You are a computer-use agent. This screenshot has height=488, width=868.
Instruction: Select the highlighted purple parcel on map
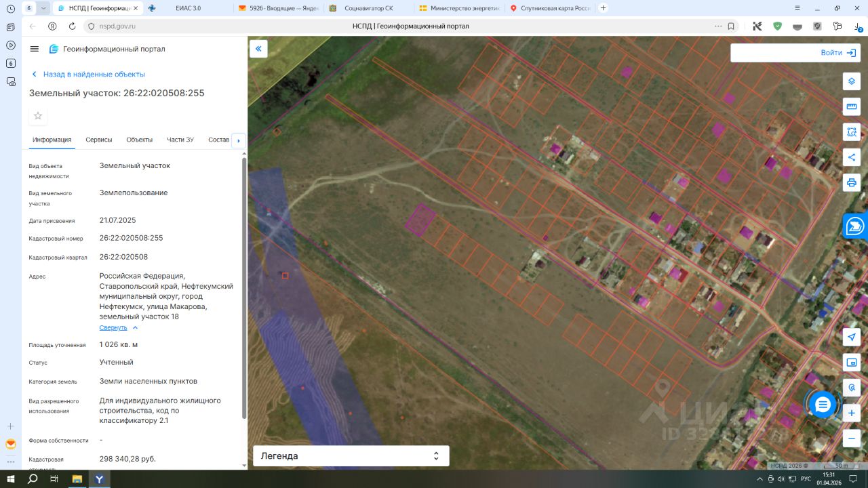(x=420, y=220)
